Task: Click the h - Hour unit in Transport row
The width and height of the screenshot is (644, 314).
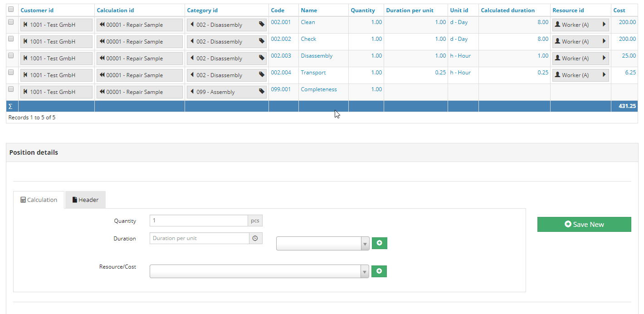Action: point(460,73)
